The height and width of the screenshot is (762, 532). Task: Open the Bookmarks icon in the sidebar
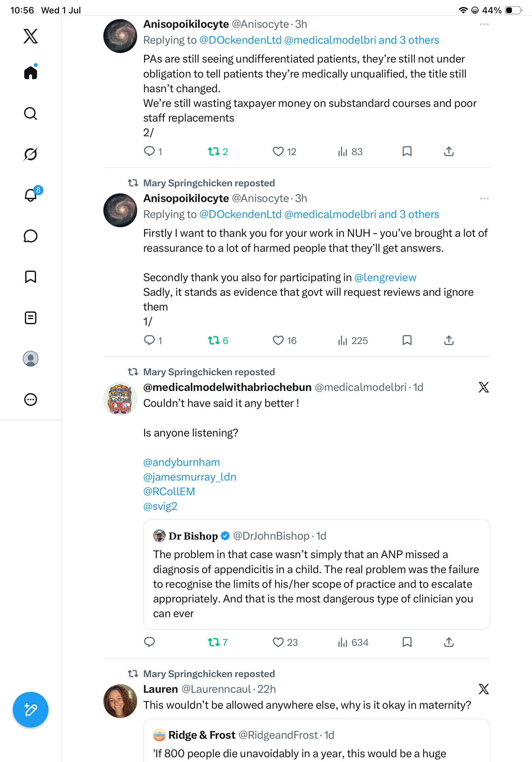tap(31, 277)
